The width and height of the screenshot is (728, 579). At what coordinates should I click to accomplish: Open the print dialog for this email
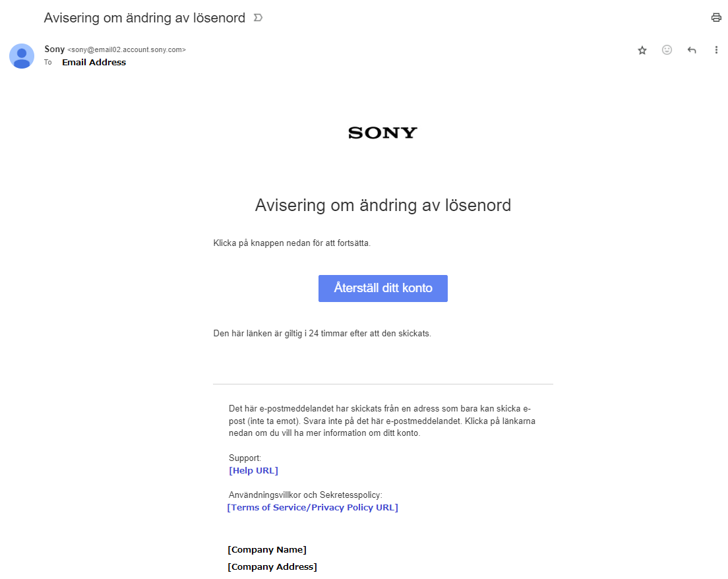point(716,17)
